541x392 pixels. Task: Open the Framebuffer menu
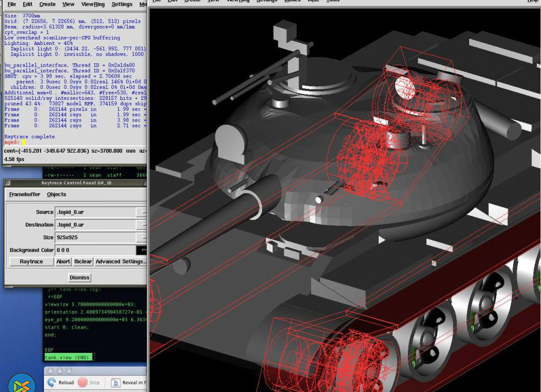25,194
